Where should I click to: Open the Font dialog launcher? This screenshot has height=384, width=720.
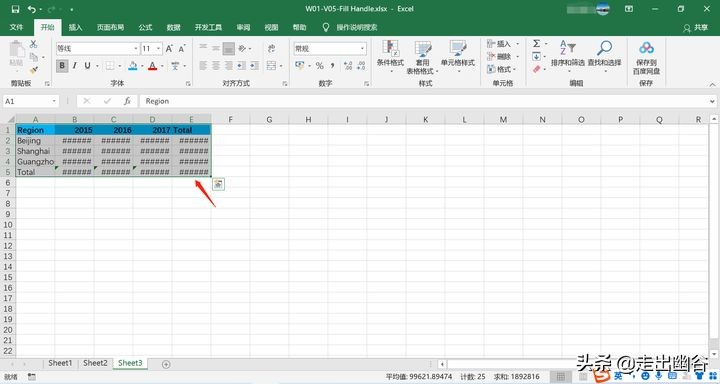pyautogui.click(x=188, y=84)
